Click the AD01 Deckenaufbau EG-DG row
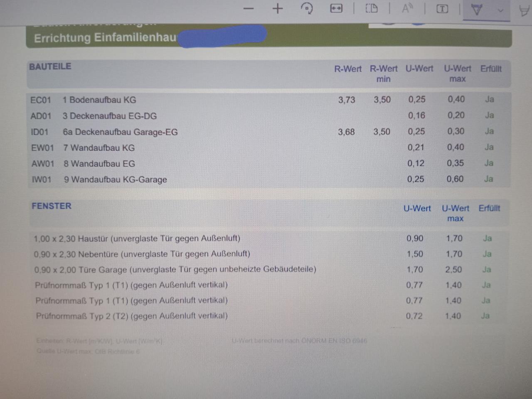The height and width of the screenshot is (399, 532). pos(109,116)
